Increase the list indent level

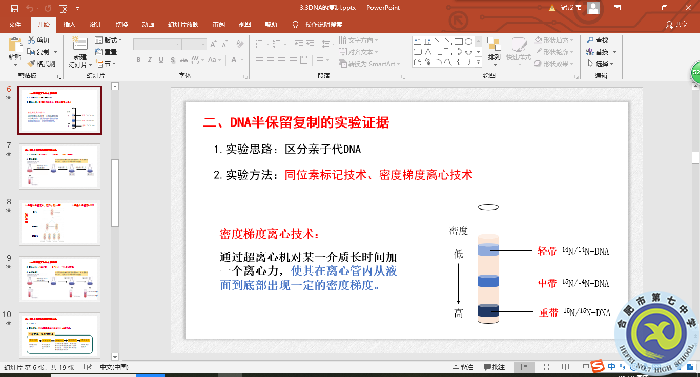coord(310,44)
